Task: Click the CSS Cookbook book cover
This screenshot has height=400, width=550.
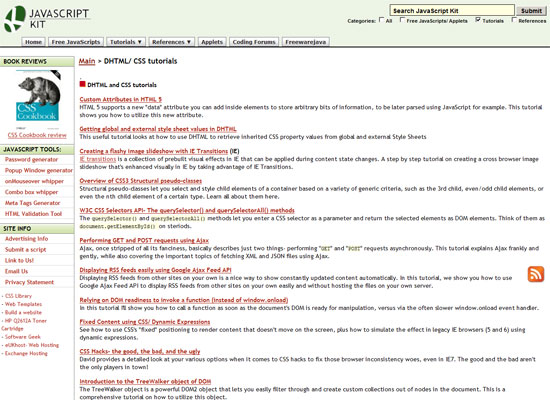Action: point(38,96)
